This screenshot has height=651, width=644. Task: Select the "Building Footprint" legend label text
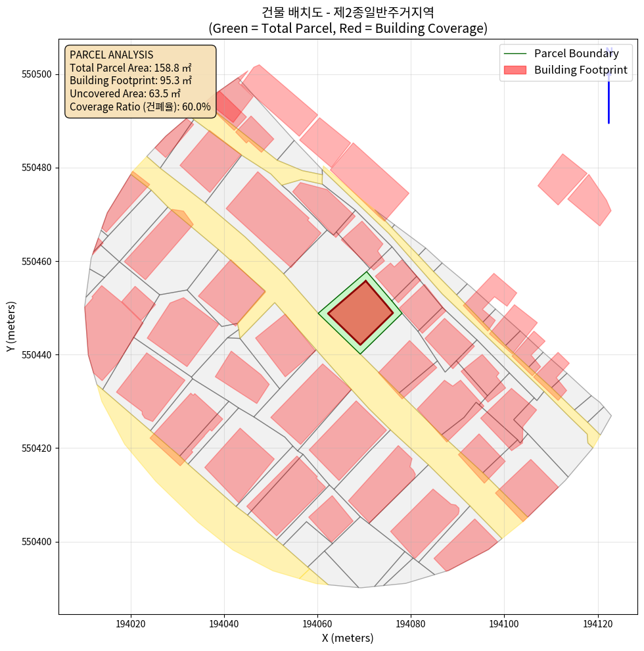pyautogui.click(x=580, y=70)
